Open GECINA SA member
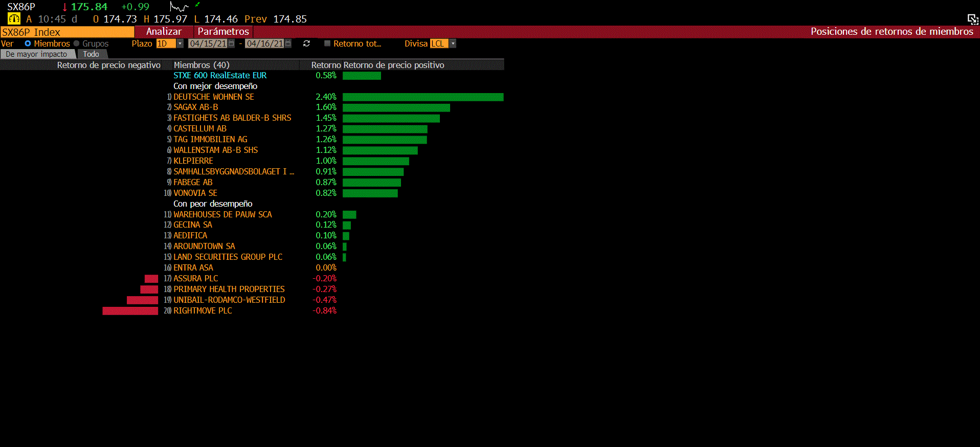Screen dimensions: 980x447 tap(192, 225)
